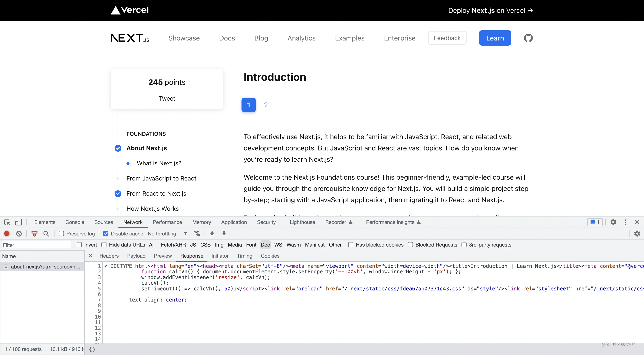Viewport: 644px width, 355px height.
Task: Toggle the network filter funnel icon
Action: pos(34,234)
